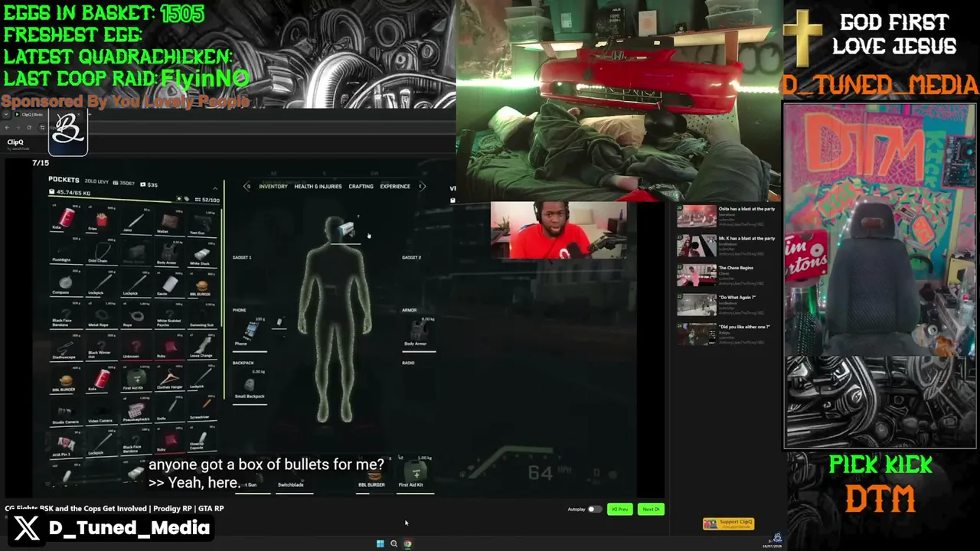This screenshot has height=551, width=980.
Task: Click the Gadget 2 slot label
Action: pyautogui.click(x=411, y=258)
